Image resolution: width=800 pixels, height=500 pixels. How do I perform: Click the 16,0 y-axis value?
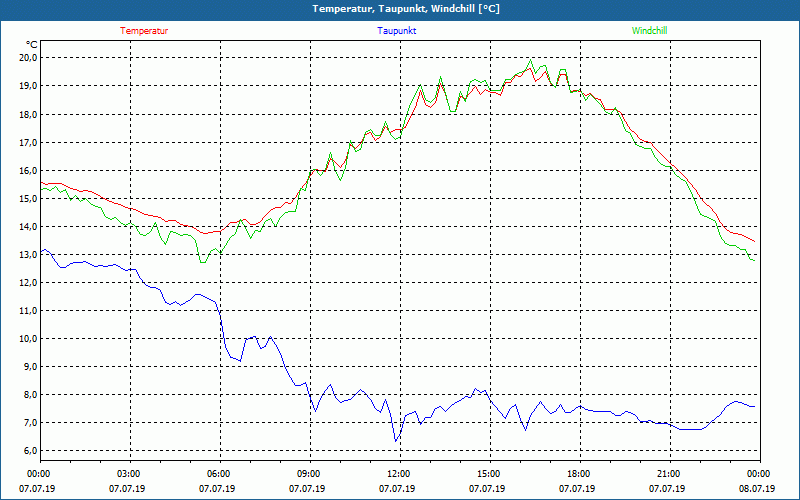[x=28, y=170]
